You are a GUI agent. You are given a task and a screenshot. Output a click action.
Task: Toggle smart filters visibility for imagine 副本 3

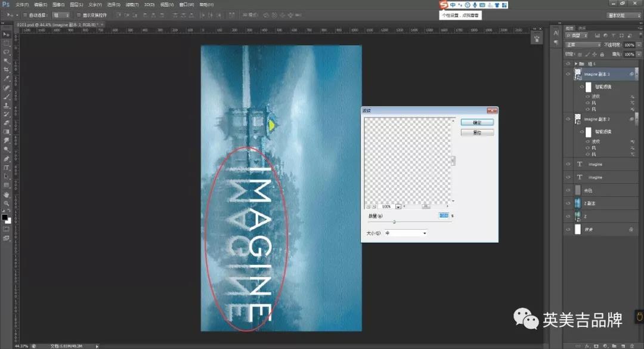point(581,87)
